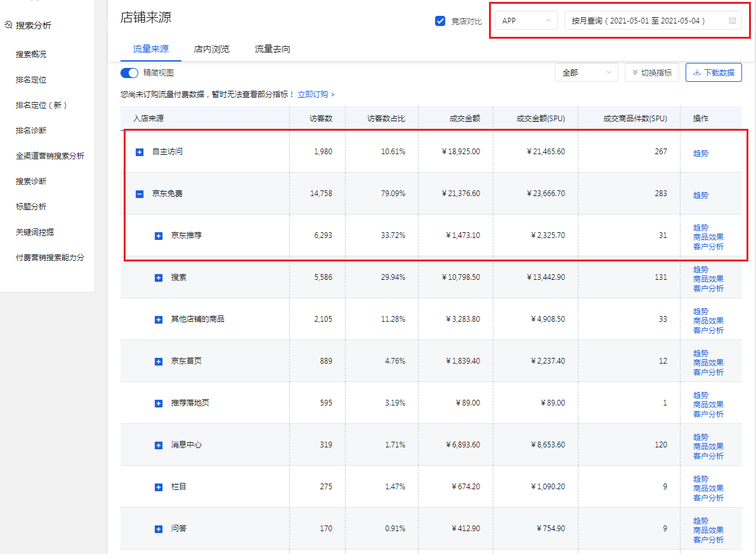Click the 搜索分析 magnifier icon in sidebar
The width and height of the screenshot is (756, 554).
coord(8,25)
